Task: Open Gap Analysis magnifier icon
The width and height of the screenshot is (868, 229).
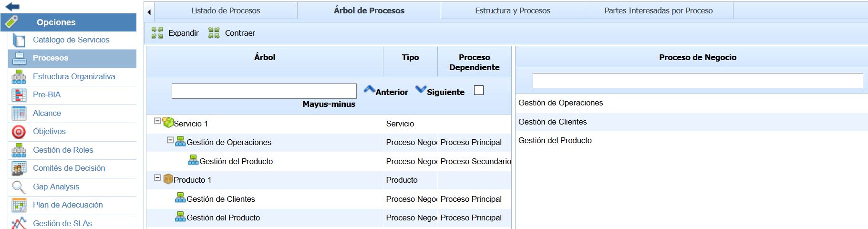Action: [x=19, y=187]
